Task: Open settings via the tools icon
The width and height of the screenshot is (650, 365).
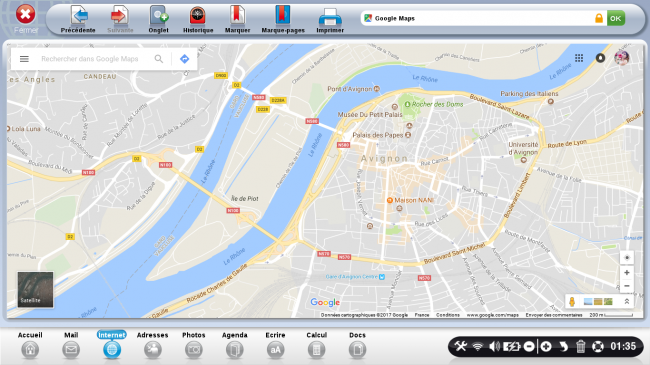Action: pyautogui.click(x=461, y=346)
